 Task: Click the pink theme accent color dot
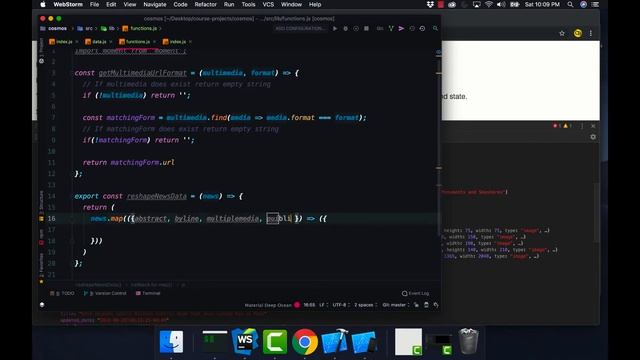coord(297,305)
